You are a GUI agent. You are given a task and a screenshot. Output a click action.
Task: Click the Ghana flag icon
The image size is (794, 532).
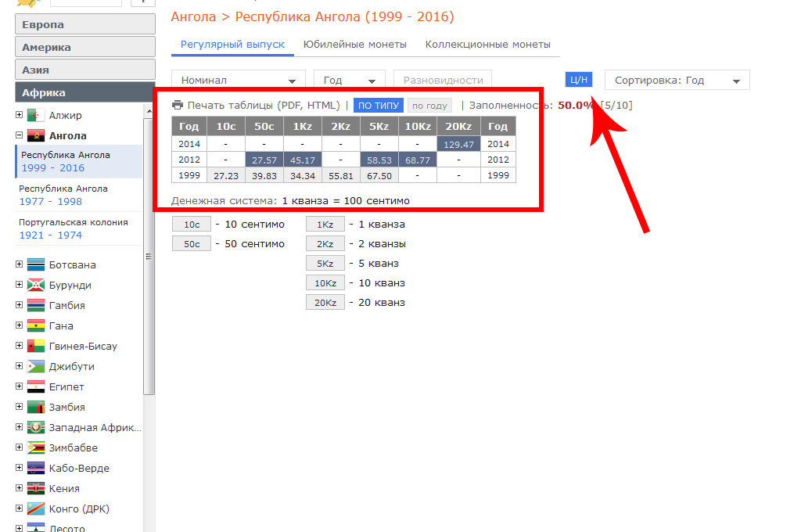(36, 325)
